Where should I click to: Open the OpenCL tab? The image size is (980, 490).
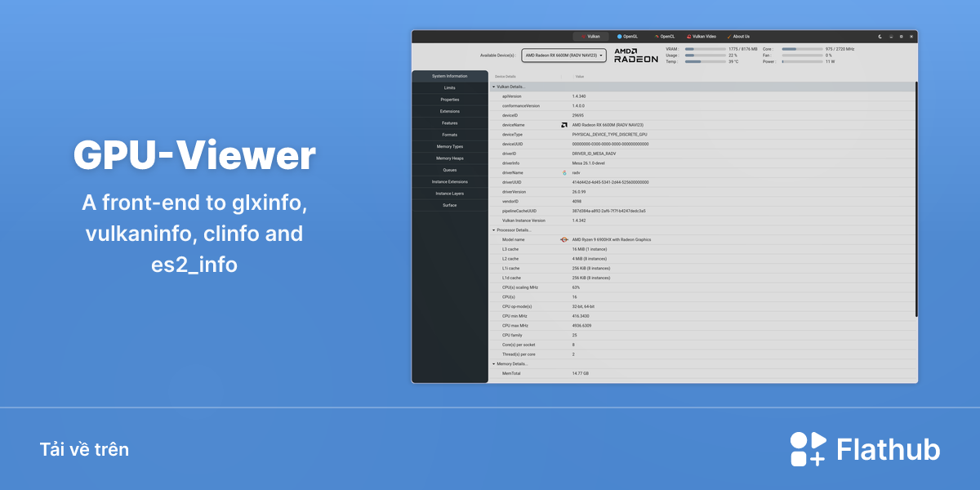664,37
